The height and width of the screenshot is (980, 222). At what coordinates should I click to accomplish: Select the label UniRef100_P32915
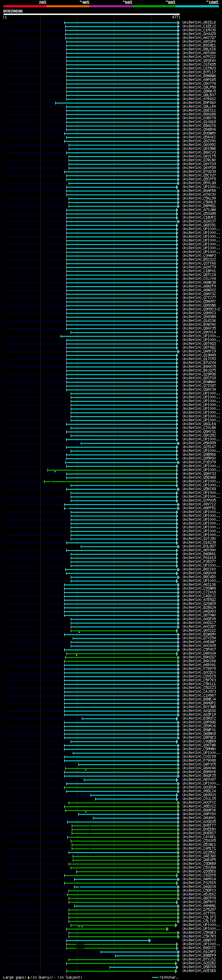(199, 883)
